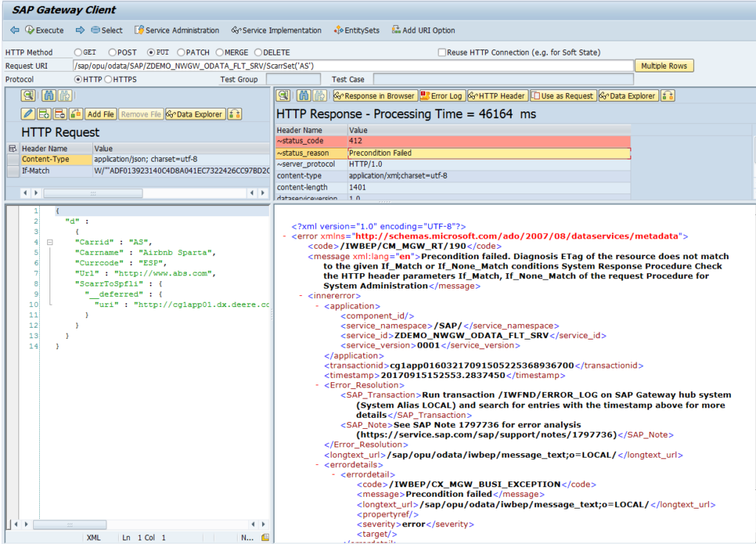The width and height of the screenshot is (756, 544).
Task: Select the DELETE HTTP method
Action: point(258,52)
